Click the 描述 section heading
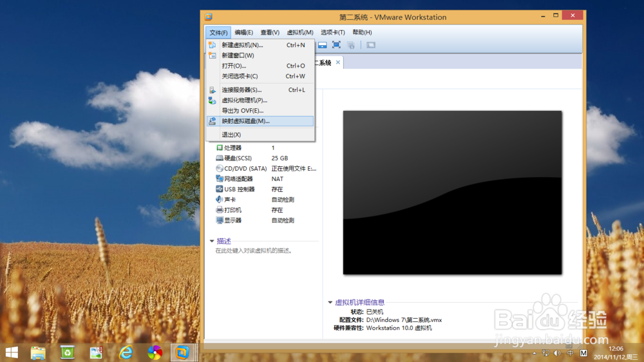The image size is (644, 362). (x=224, y=241)
